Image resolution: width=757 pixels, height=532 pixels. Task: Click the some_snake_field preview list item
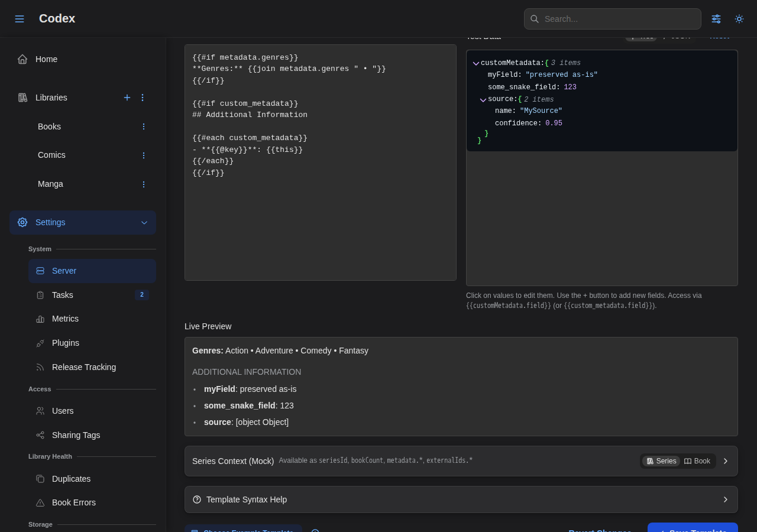tap(249, 406)
